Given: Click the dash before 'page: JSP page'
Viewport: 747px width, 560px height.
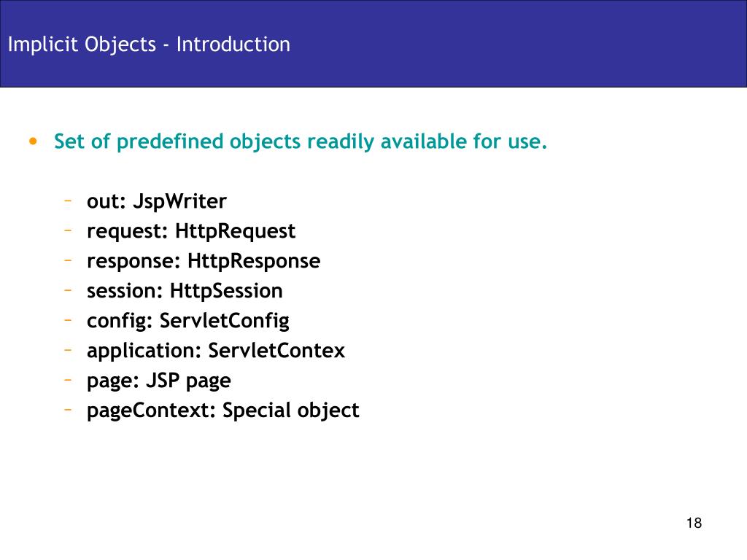Looking at the screenshot, I should pos(68,381).
